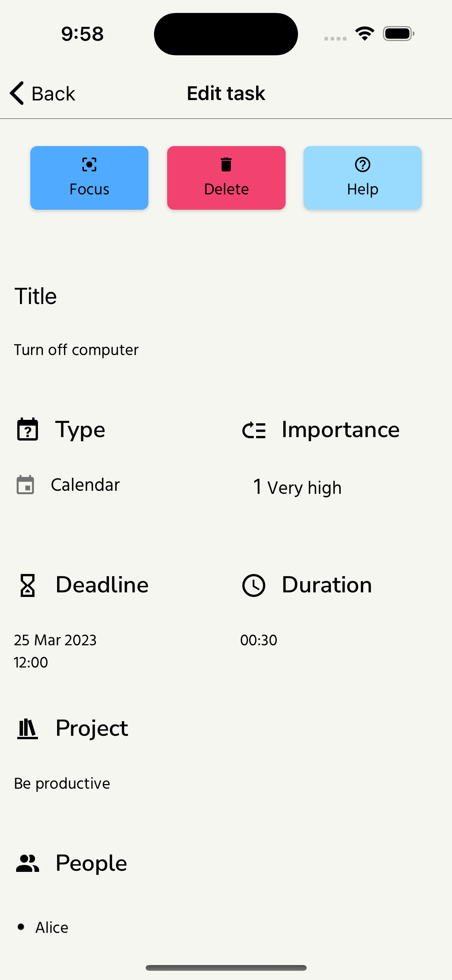Open the Calendar type selector
Viewport: 452px width, 980px height.
pyautogui.click(x=85, y=485)
